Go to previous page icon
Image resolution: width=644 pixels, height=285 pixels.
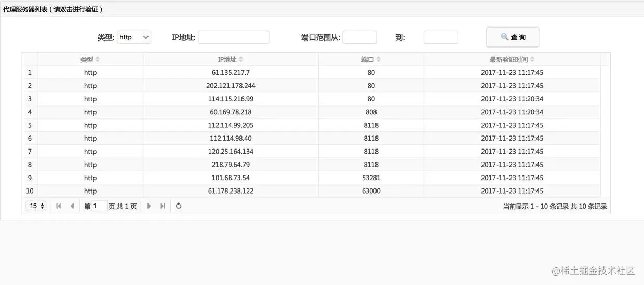coord(72,206)
